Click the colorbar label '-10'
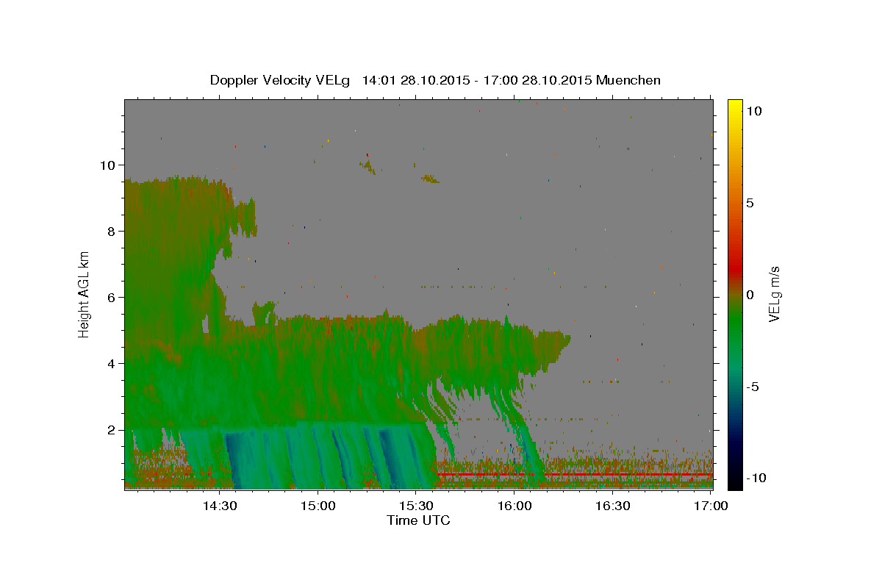The image size is (882, 588). point(756,478)
